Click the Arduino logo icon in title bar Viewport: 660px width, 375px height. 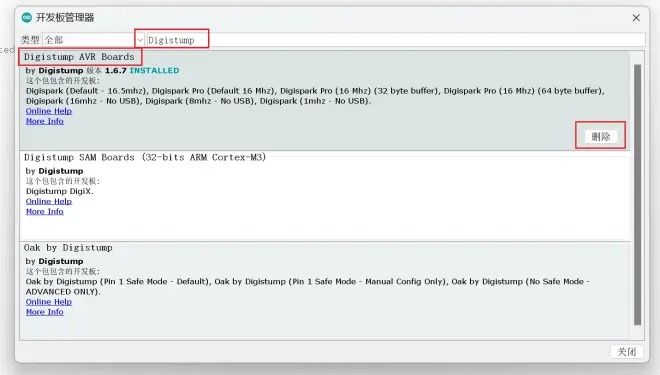click(x=27, y=17)
